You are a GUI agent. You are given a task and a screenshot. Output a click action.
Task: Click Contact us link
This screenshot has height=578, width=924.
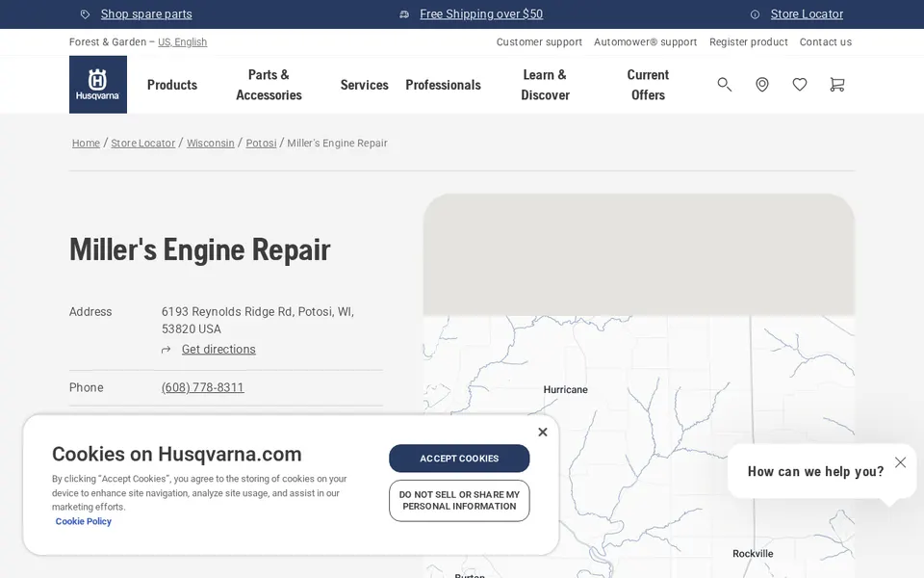pyautogui.click(x=826, y=41)
